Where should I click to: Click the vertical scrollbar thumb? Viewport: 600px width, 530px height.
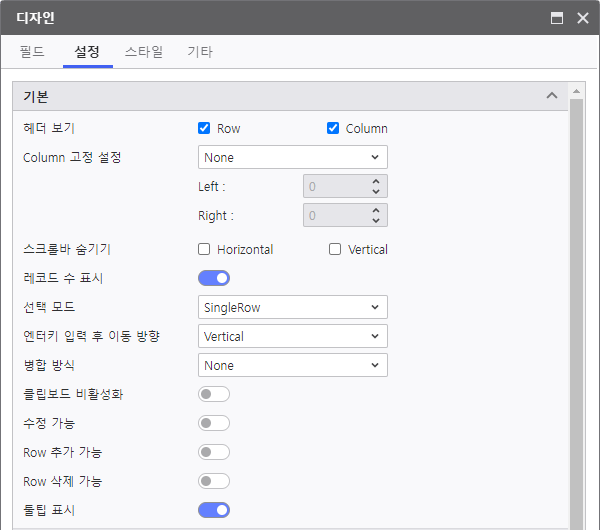[577, 314]
